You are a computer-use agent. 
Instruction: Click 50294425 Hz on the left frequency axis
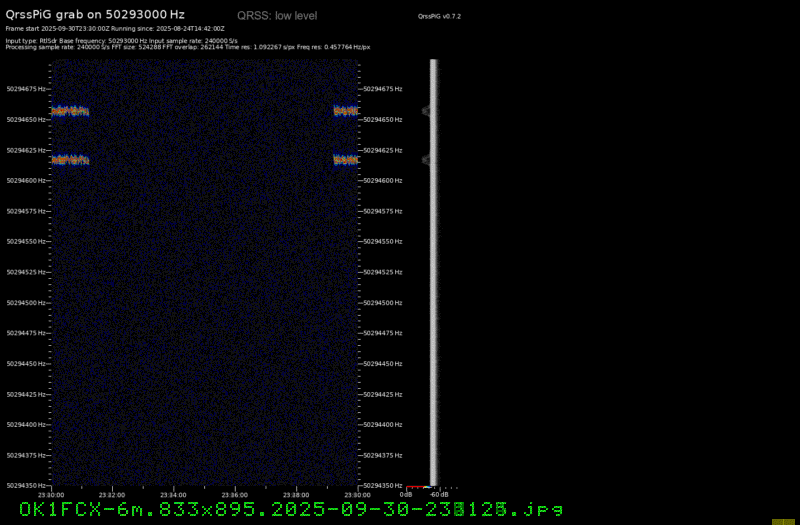coord(26,394)
